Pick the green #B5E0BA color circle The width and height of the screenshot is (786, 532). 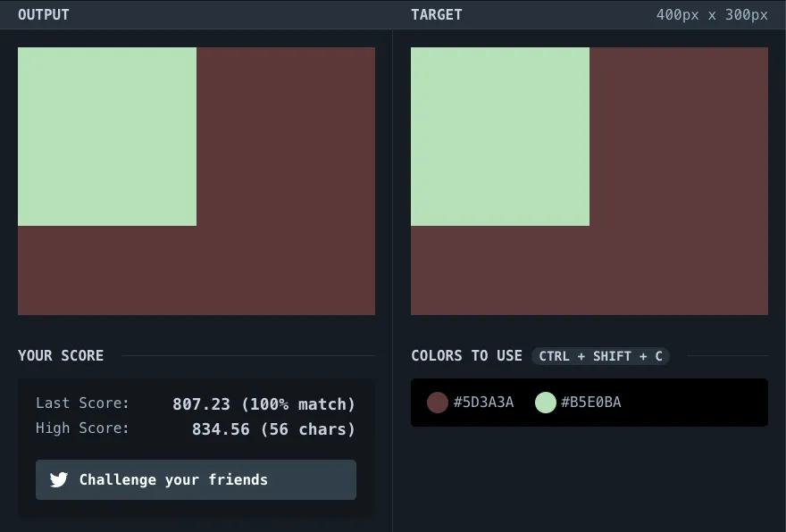(x=545, y=403)
